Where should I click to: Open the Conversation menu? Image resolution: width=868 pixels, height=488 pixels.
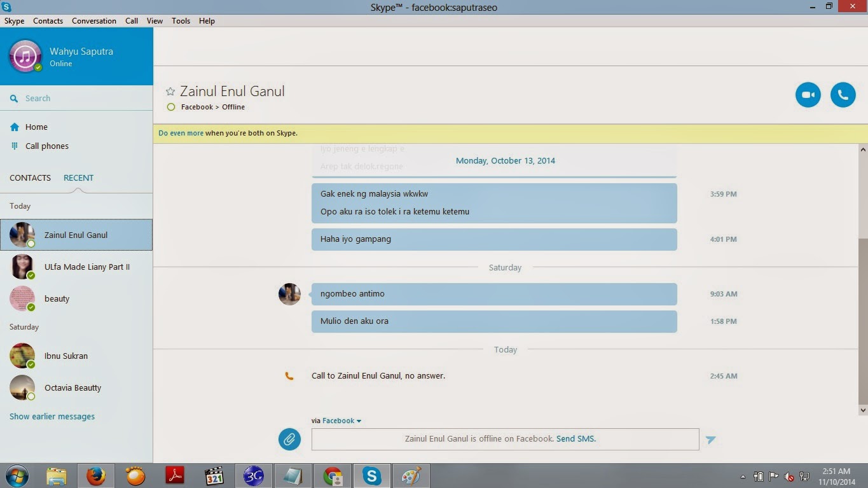(x=94, y=21)
